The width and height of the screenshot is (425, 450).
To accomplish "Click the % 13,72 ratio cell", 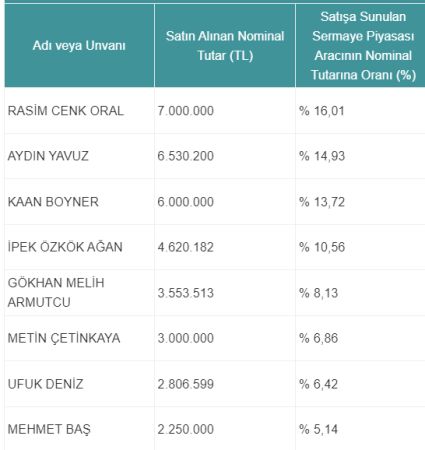I will 360,202.
